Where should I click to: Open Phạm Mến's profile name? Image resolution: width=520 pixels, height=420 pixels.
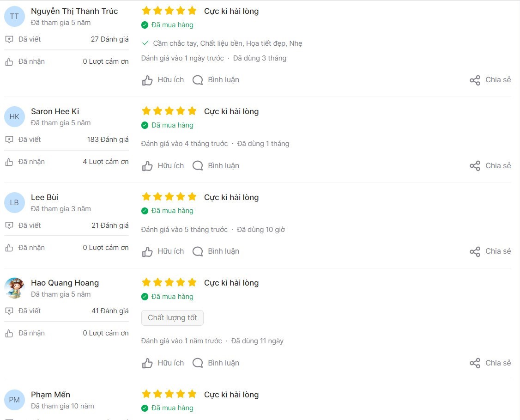click(x=50, y=395)
